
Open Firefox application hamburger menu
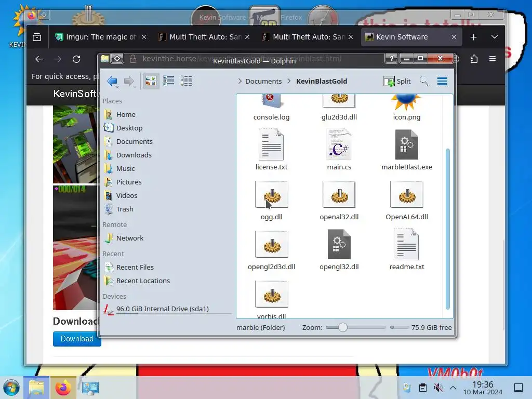(x=493, y=59)
